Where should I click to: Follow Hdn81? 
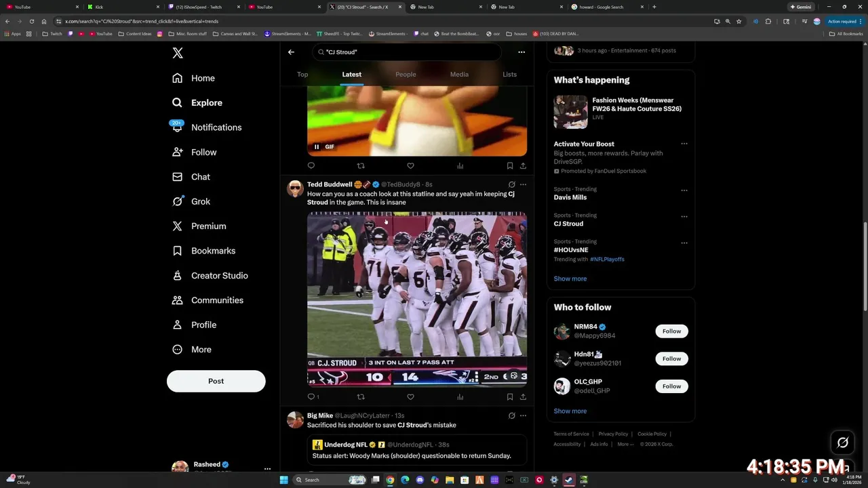point(671,359)
